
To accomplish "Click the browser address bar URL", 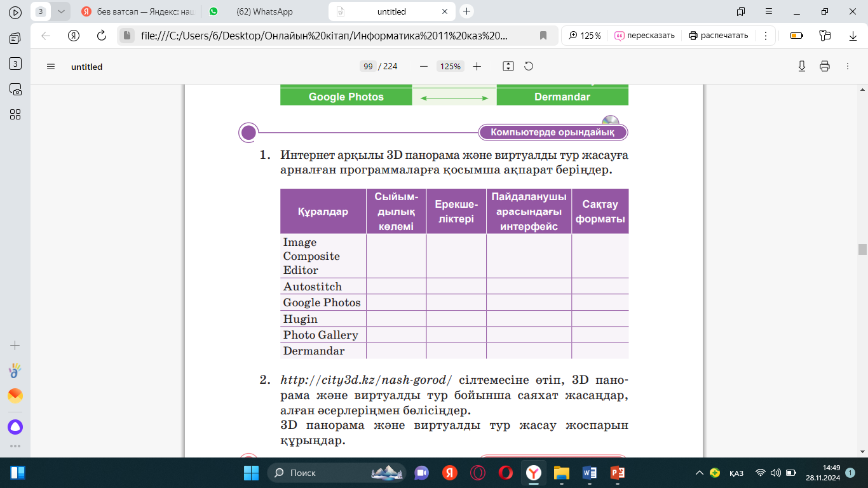I will tap(324, 36).
